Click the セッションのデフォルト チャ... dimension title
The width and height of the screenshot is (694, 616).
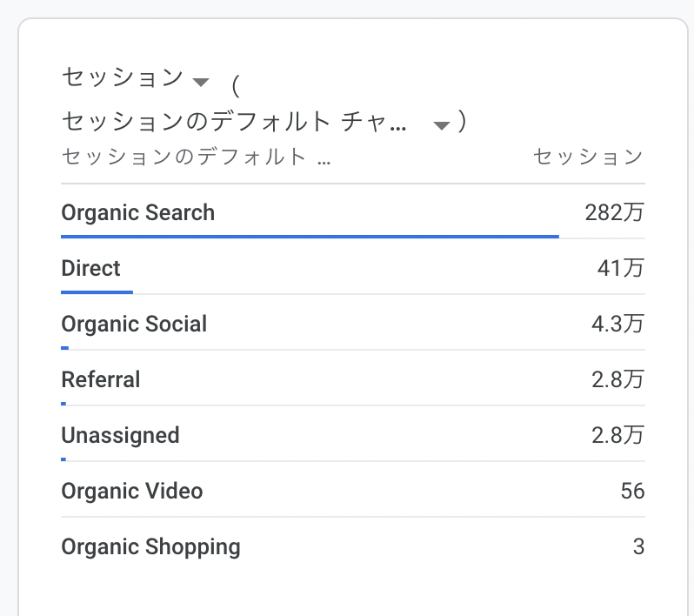tap(234, 121)
